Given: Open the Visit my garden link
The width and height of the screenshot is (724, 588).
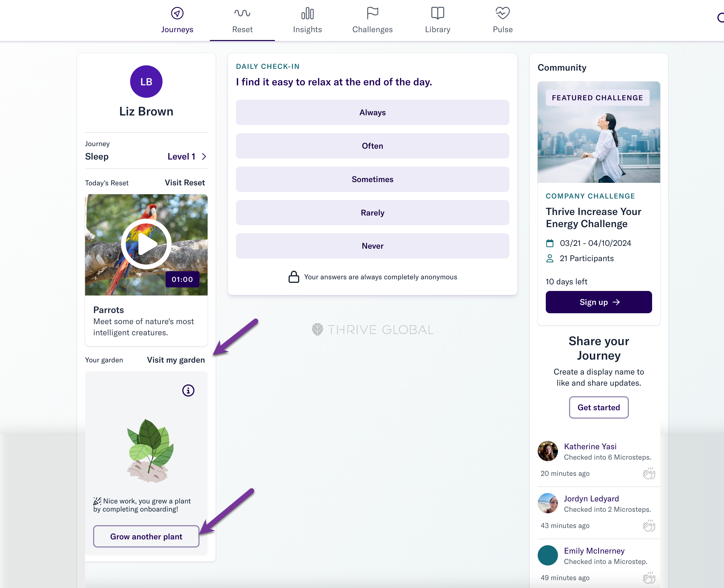Looking at the screenshot, I should coord(176,360).
